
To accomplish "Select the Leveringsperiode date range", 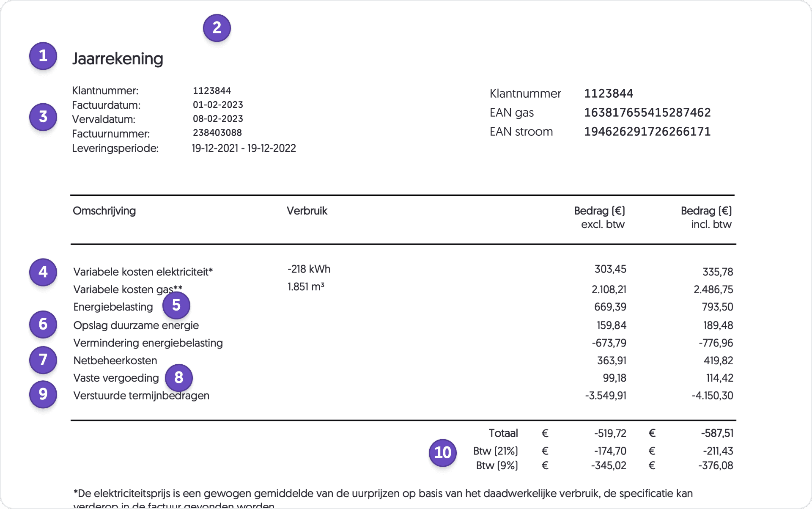I will pyautogui.click(x=244, y=148).
